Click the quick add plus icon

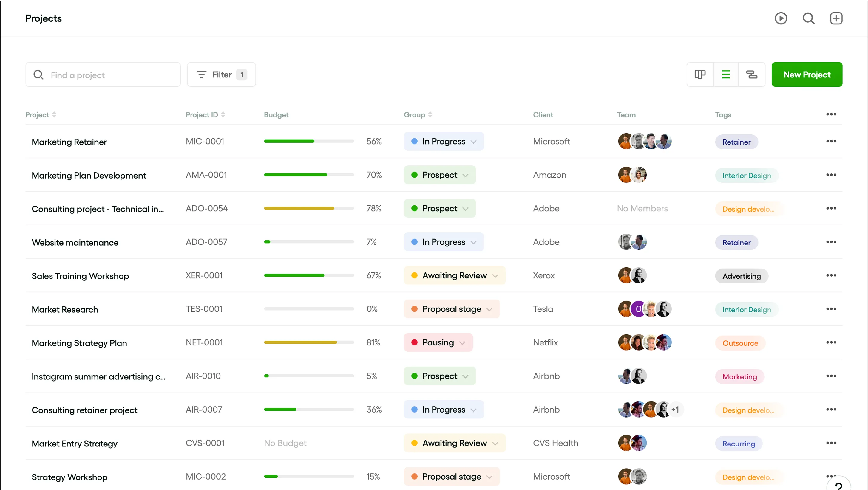tap(836, 18)
